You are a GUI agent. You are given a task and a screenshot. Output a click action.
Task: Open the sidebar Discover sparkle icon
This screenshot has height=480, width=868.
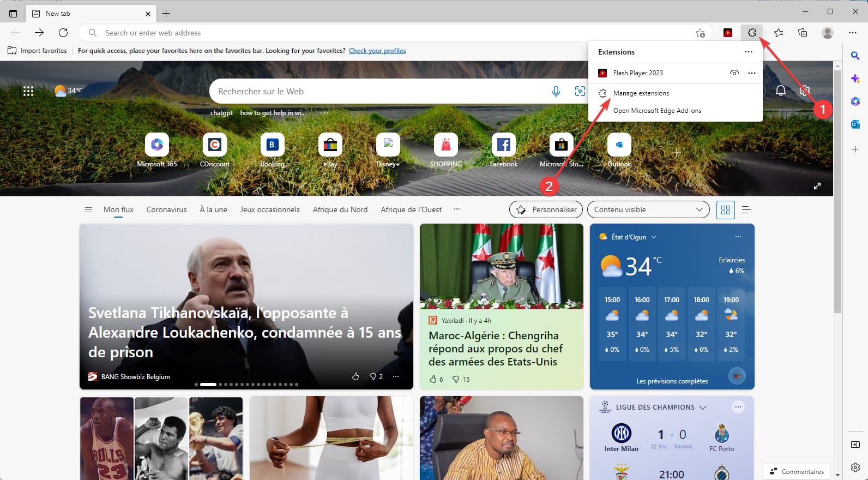(x=855, y=79)
